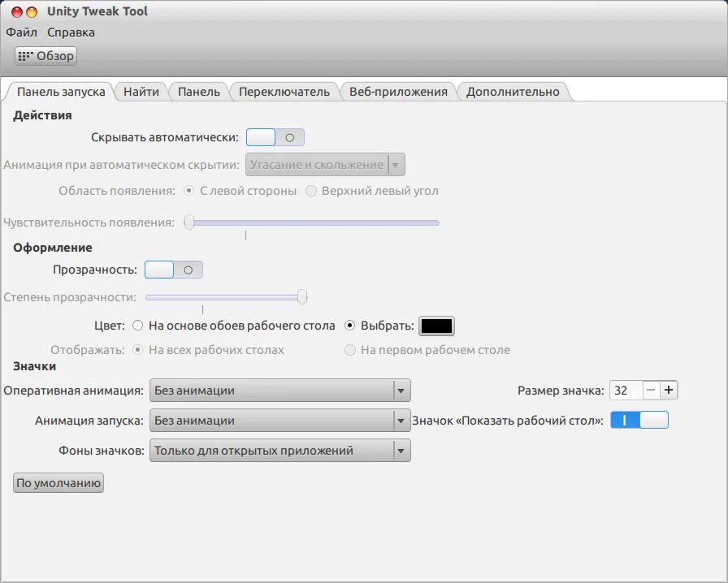This screenshot has height=583, width=728.
Task: Open the Файл menu
Action: pyautogui.click(x=21, y=32)
